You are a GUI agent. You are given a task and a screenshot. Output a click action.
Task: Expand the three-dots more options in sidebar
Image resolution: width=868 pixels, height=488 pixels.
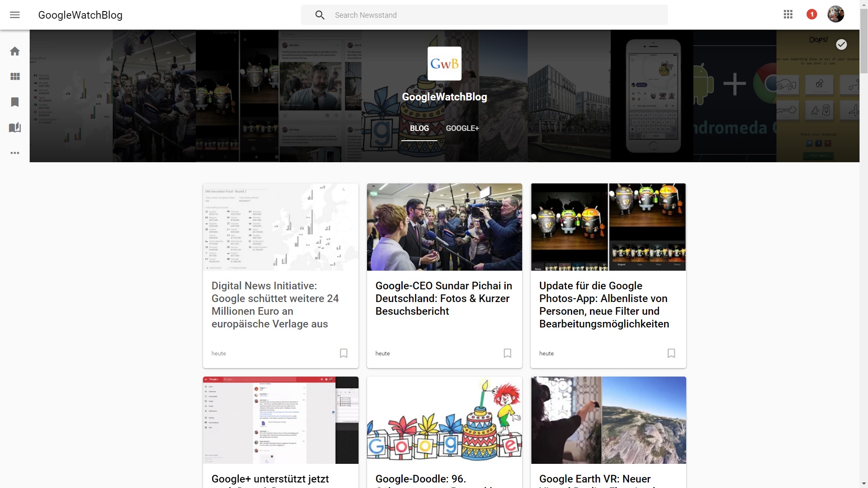[15, 153]
